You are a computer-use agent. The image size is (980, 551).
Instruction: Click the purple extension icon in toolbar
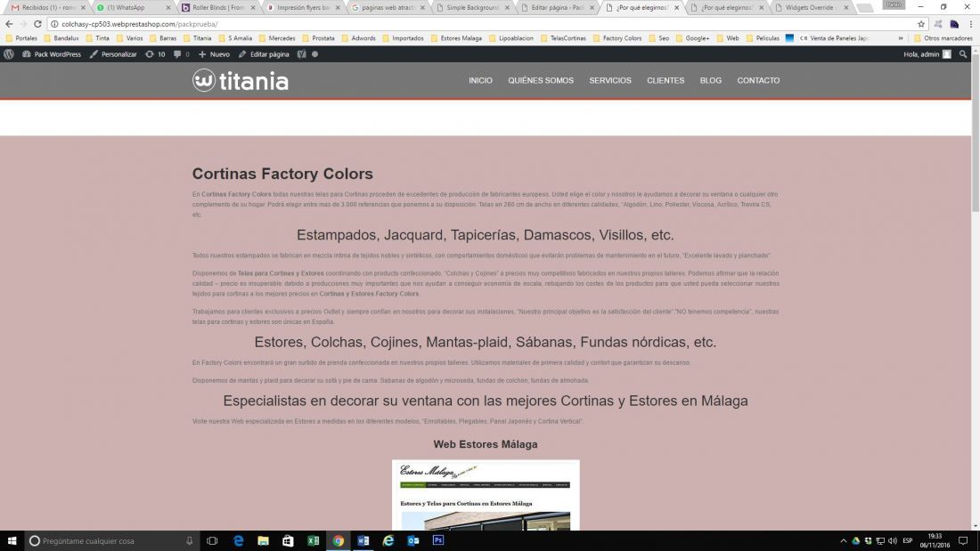954,24
